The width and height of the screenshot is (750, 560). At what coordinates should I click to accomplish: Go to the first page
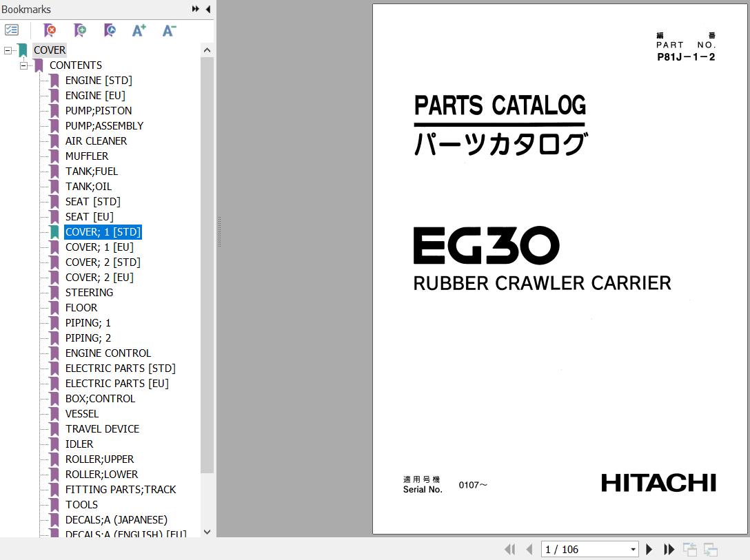click(510, 550)
